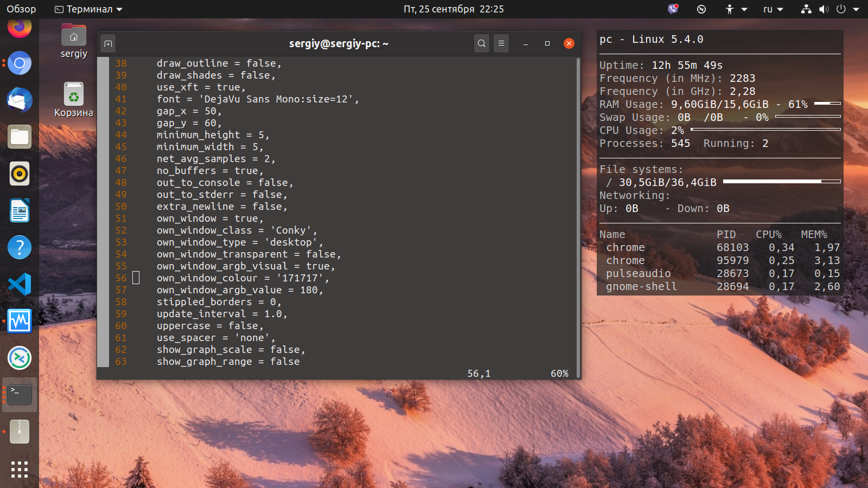868x488 pixels.
Task: Launch Rhythmbox music player
Action: click(x=20, y=174)
